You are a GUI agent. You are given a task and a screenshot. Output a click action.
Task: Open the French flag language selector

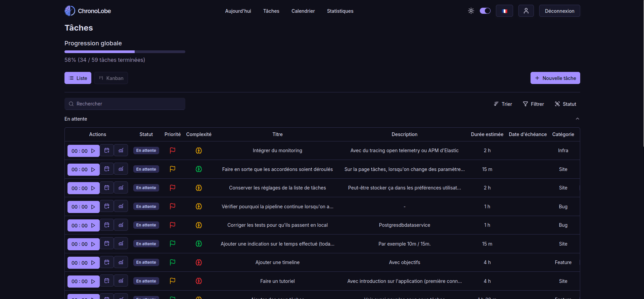click(504, 11)
